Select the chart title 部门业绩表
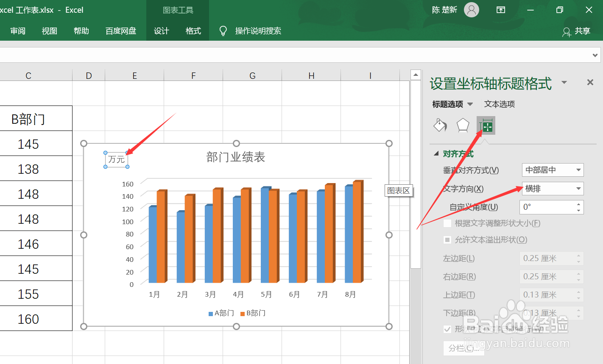 236,157
